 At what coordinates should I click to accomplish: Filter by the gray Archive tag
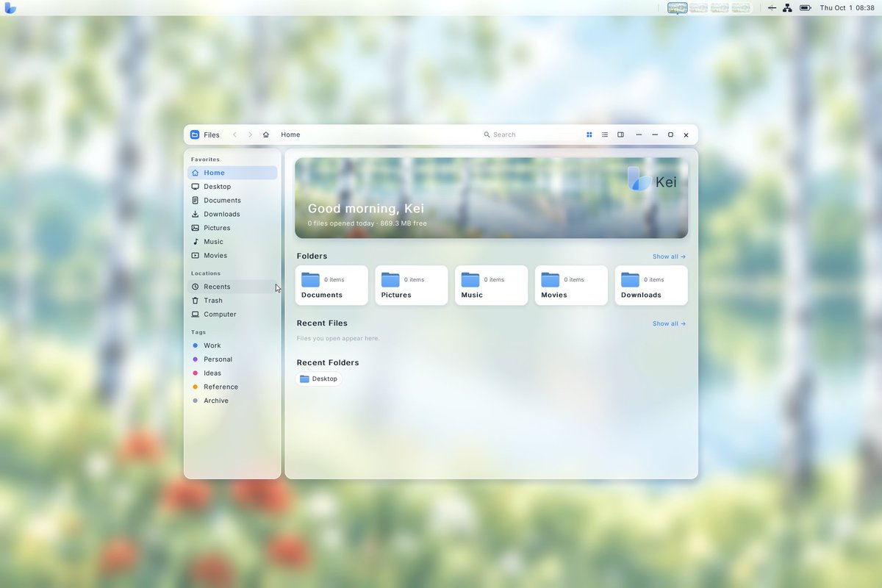(x=232, y=401)
